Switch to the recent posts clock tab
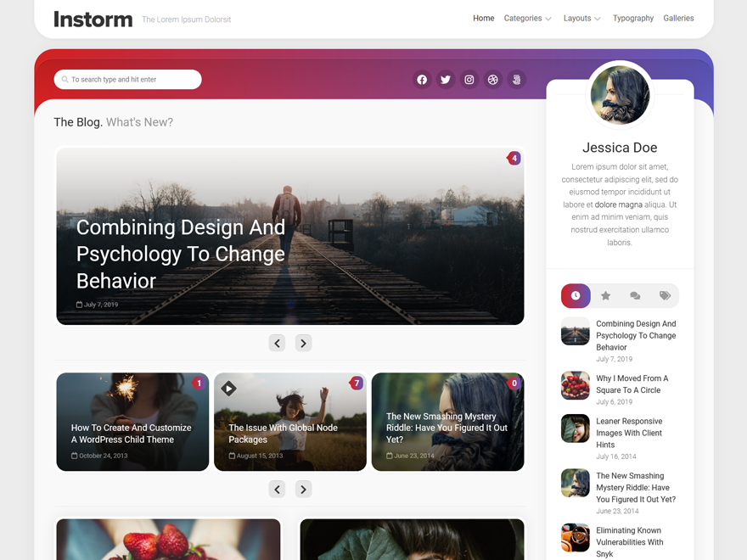 coord(576,295)
